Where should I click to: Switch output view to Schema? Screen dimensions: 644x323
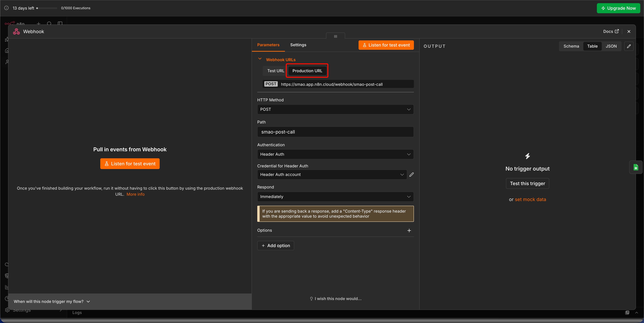coord(571,46)
